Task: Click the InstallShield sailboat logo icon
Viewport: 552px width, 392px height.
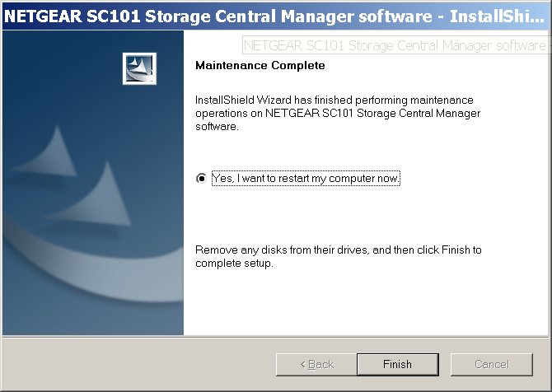Action: pos(139,68)
